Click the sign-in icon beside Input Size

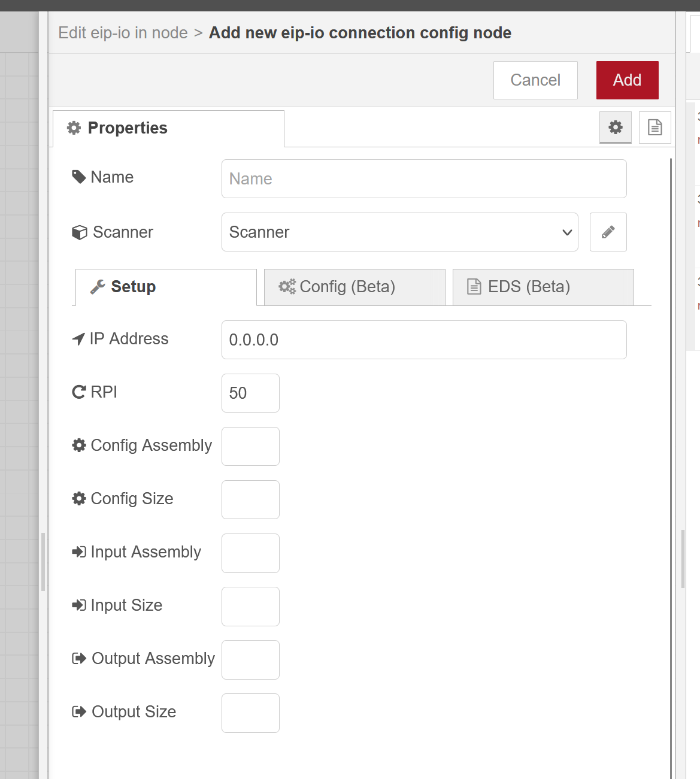click(x=79, y=605)
